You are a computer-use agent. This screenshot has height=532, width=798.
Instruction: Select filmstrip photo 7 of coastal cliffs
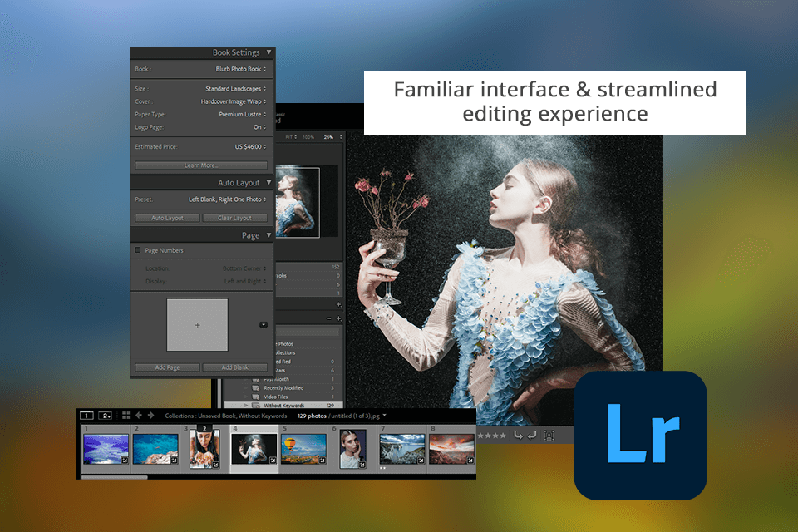(x=402, y=449)
